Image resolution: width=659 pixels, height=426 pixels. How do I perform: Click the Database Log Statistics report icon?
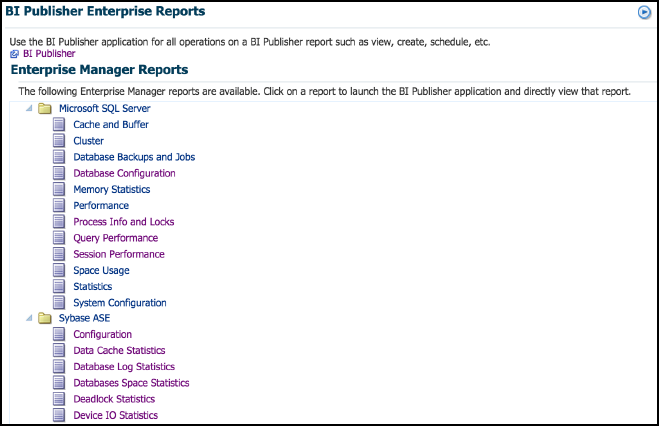click(x=59, y=366)
